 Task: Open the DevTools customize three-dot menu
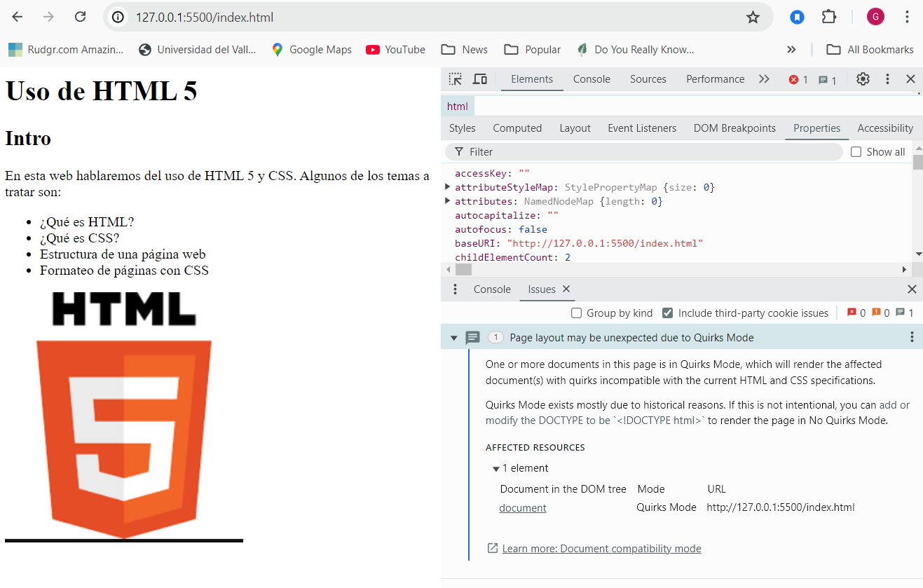point(887,79)
